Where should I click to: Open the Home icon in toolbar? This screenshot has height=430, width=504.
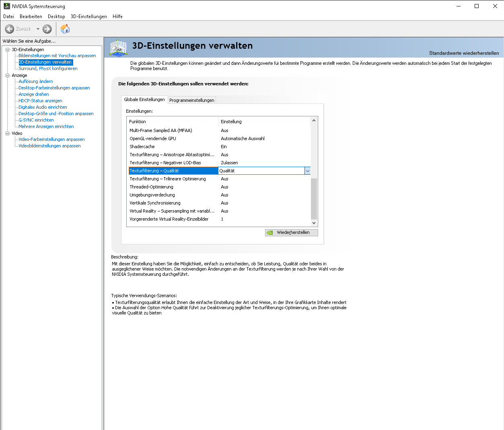[x=65, y=29]
